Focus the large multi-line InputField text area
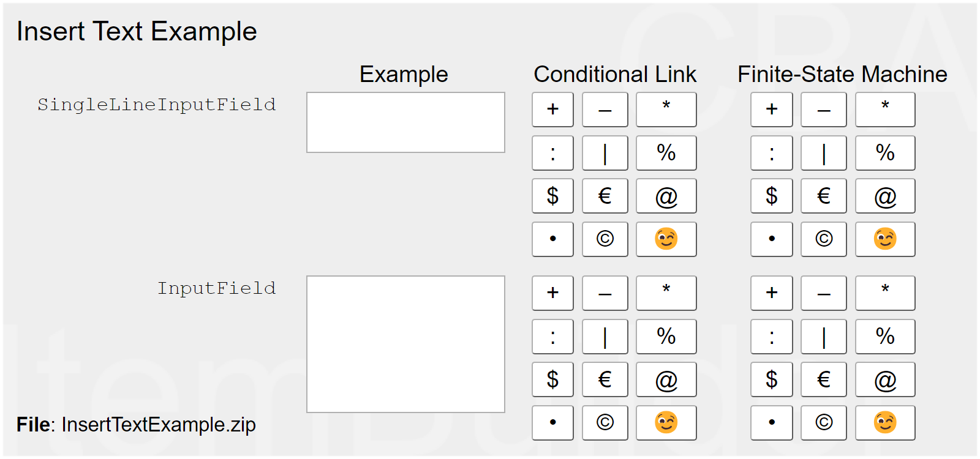Viewport: 980px width, 459px height. point(405,344)
